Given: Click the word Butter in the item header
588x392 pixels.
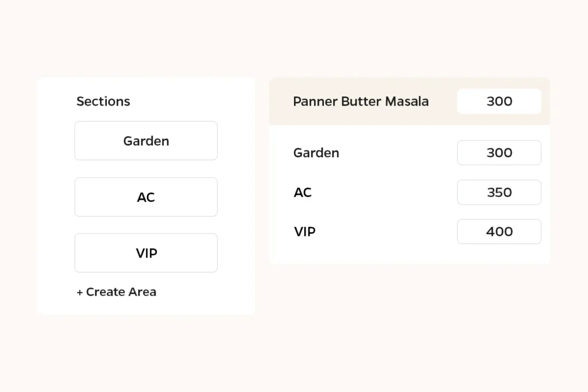Looking at the screenshot, I should (361, 101).
